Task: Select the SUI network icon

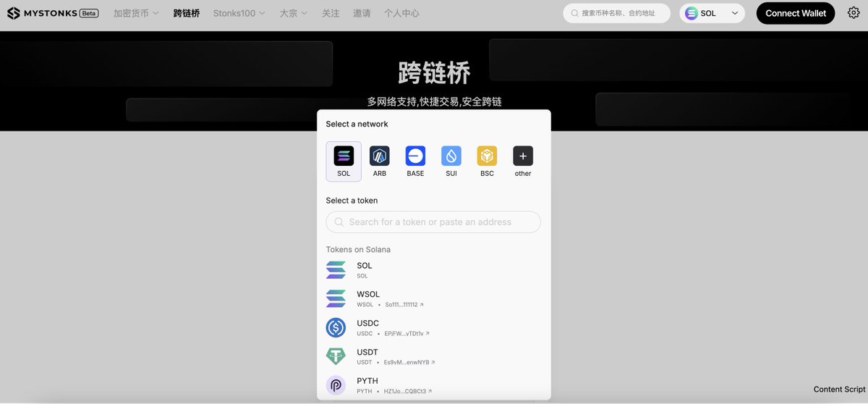Action: 451,156
